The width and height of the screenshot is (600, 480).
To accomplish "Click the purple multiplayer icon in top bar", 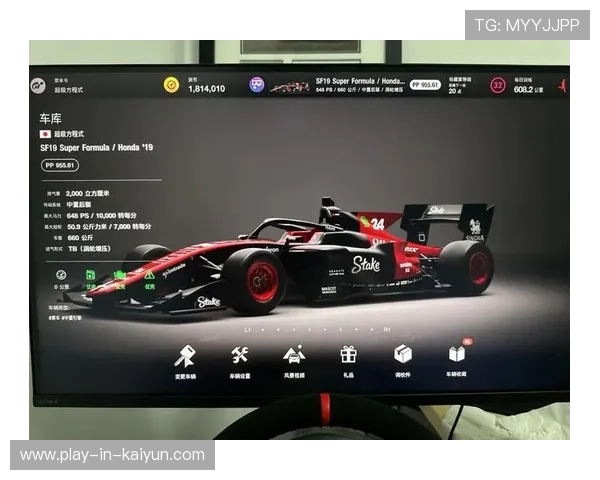I will click(x=256, y=84).
